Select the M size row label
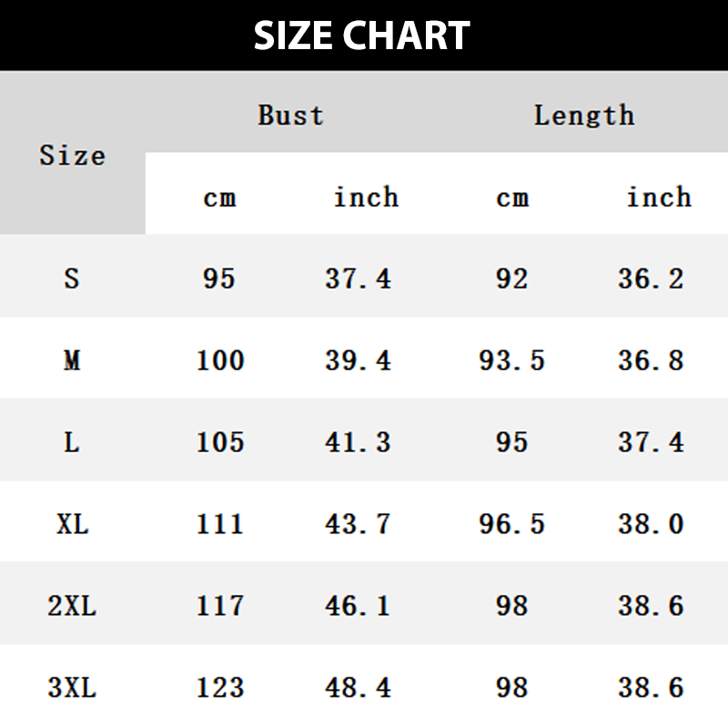 pos(72,360)
